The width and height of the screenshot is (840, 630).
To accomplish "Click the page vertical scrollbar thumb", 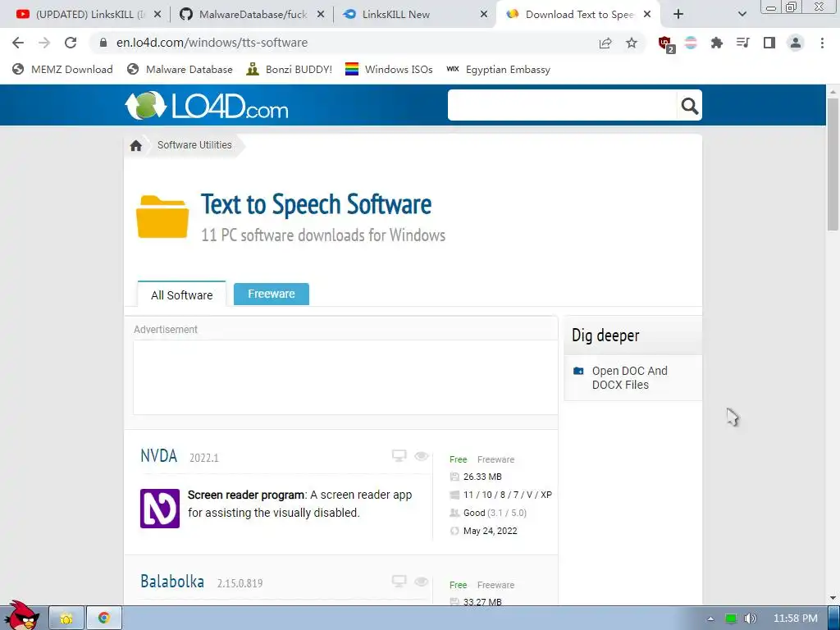I will (833, 164).
